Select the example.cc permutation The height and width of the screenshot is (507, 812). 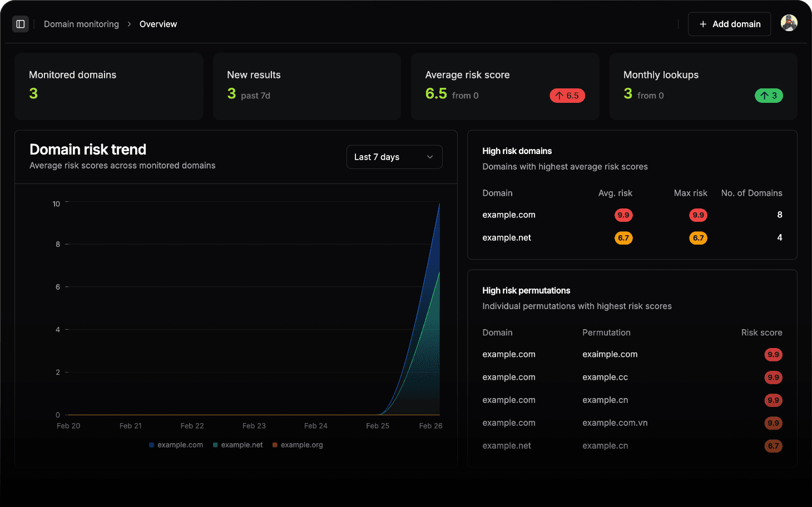tap(605, 377)
